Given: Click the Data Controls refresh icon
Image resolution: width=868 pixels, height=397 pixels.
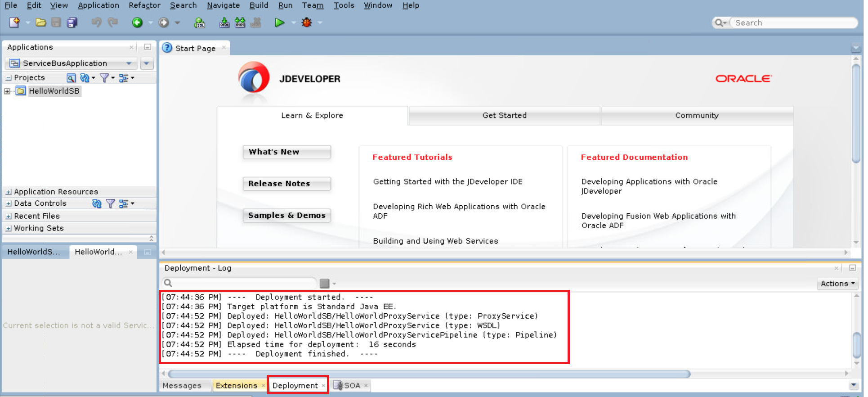Looking at the screenshot, I should (97, 203).
